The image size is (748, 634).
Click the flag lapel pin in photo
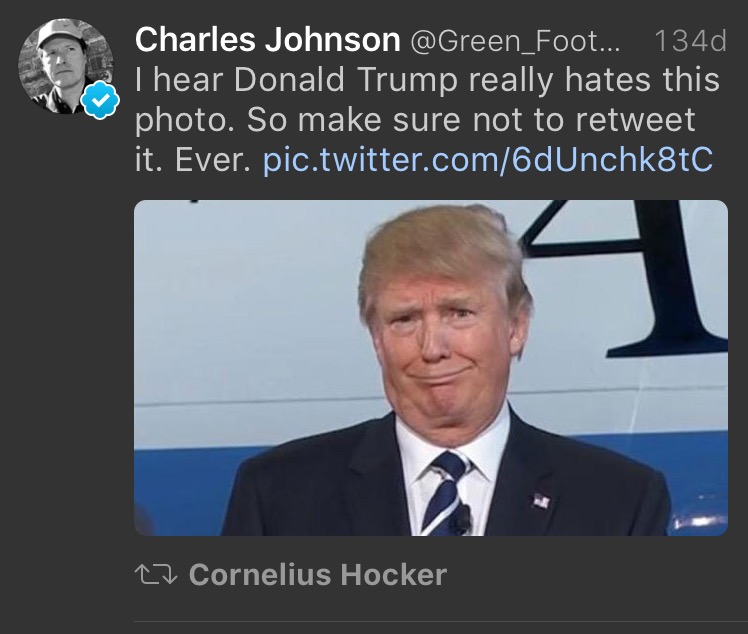[x=541, y=499]
